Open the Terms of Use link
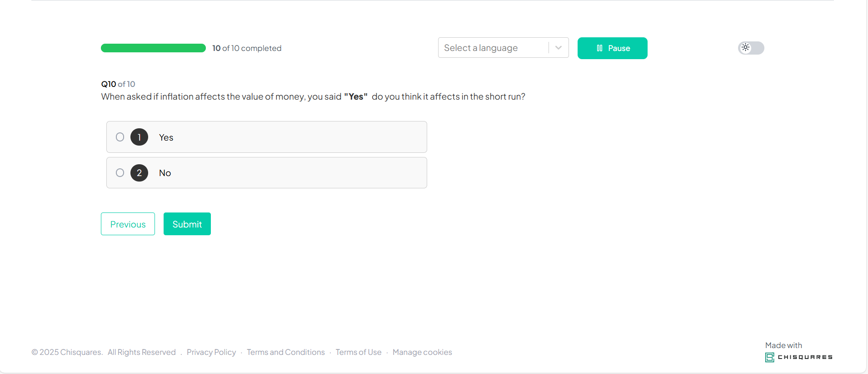 pos(358,352)
